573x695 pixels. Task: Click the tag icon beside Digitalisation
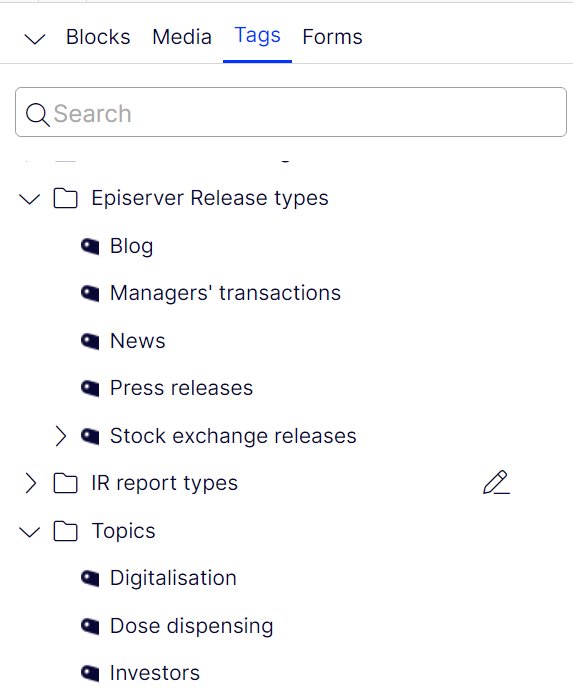click(90, 578)
